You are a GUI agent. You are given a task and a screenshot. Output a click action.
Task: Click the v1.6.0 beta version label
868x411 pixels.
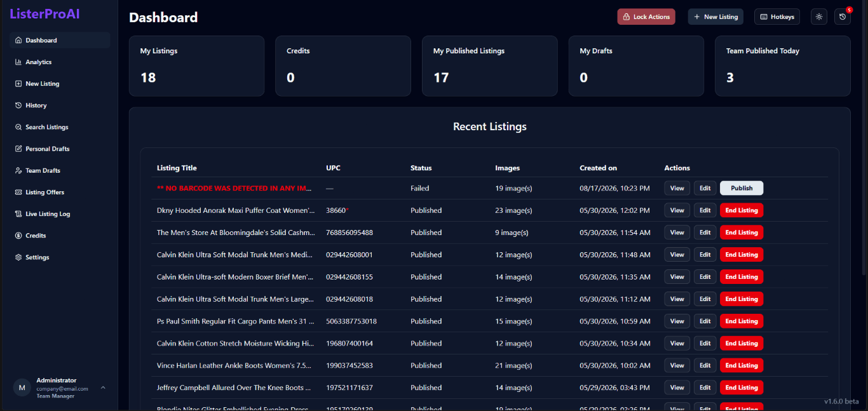point(841,401)
